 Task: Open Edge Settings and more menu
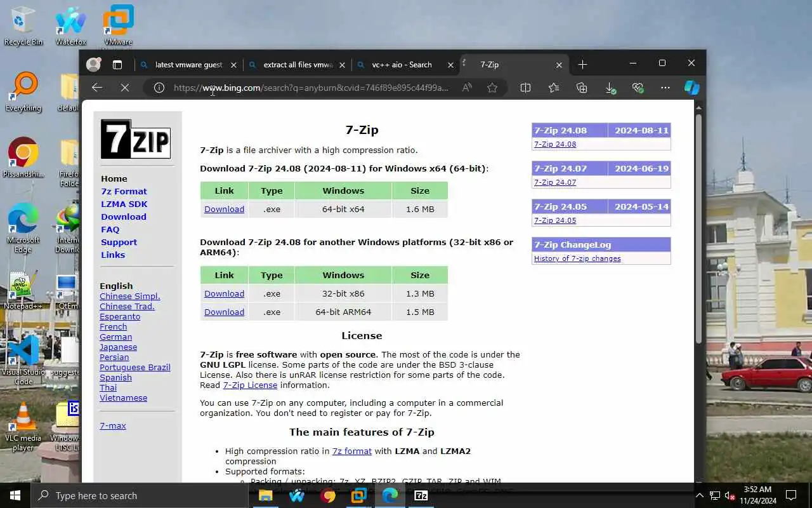tap(665, 88)
